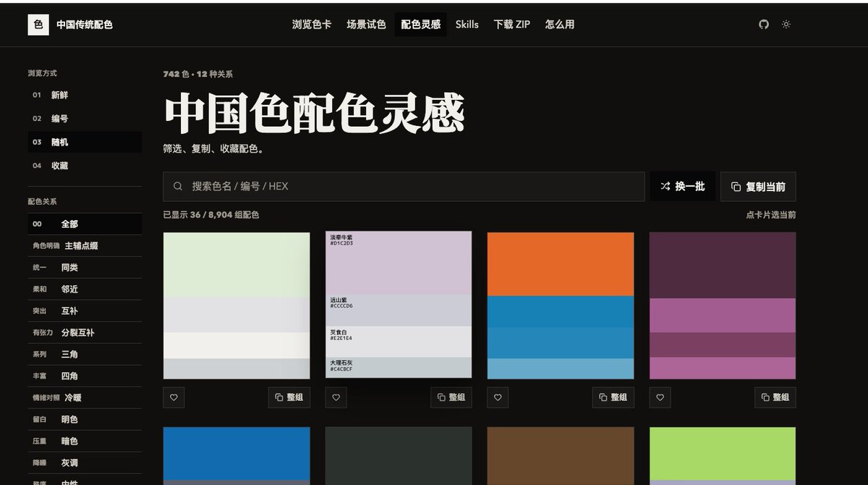Viewport: 868px width, 485px height.
Task: Filter by 互补 relationship
Action: [x=85, y=311]
